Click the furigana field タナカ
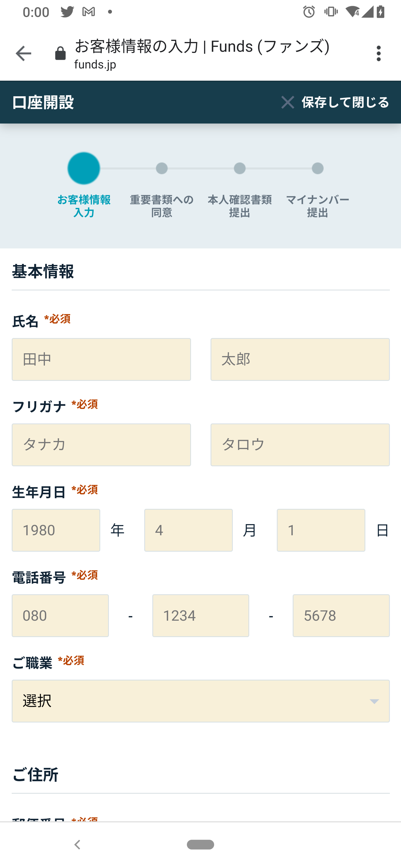 [x=101, y=445]
